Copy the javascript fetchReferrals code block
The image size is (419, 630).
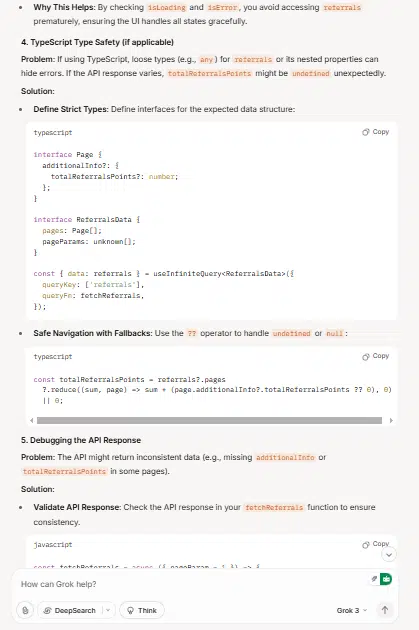click(x=376, y=544)
